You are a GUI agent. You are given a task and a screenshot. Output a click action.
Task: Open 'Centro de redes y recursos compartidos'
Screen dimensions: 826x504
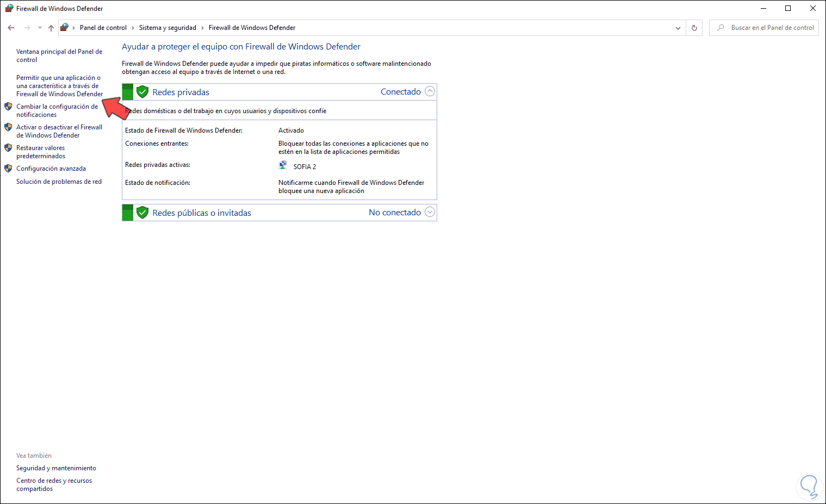pyautogui.click(x=54, y=485)
